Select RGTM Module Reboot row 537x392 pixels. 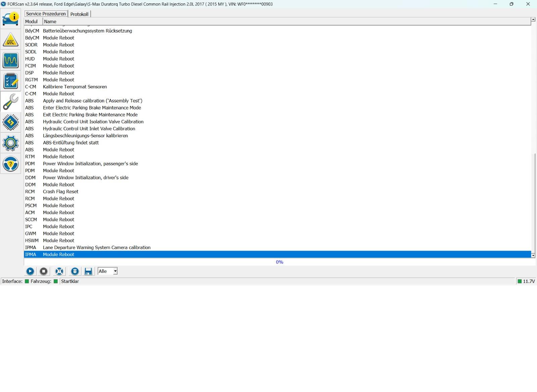278,80
